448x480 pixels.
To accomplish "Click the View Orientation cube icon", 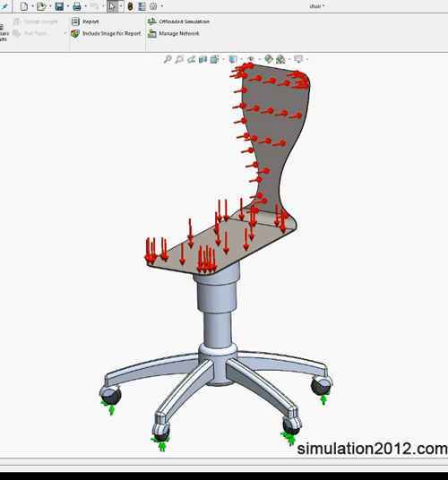I will [215, 59].
